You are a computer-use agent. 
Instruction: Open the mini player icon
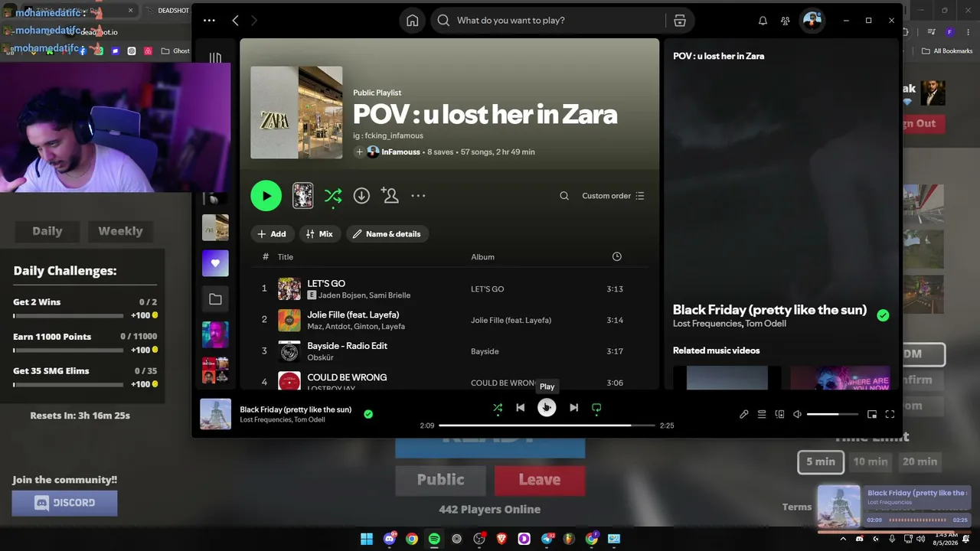point(872,414)
